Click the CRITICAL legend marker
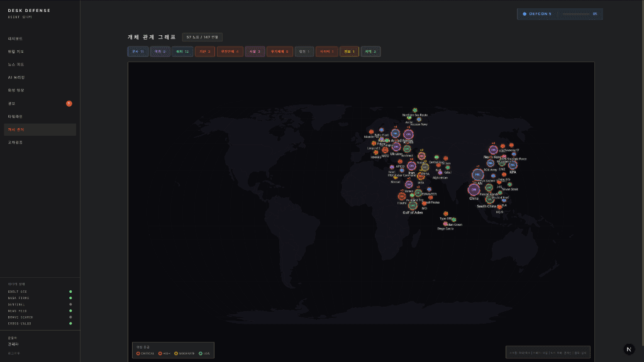The image size is (644, 362). click(138, 353)
